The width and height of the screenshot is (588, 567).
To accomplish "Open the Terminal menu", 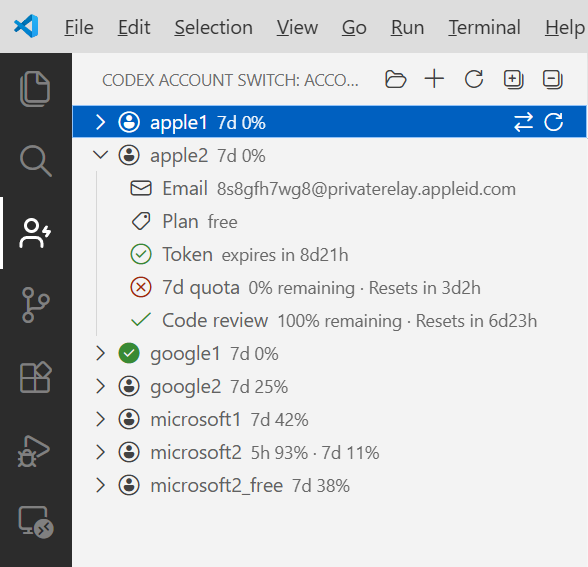I will 484,28.
